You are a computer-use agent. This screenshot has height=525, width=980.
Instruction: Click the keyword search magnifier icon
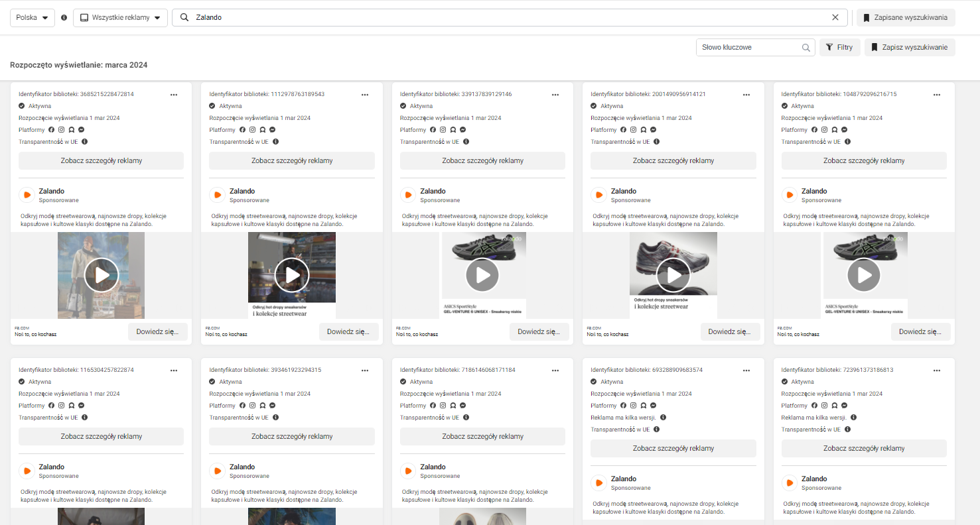805,48
